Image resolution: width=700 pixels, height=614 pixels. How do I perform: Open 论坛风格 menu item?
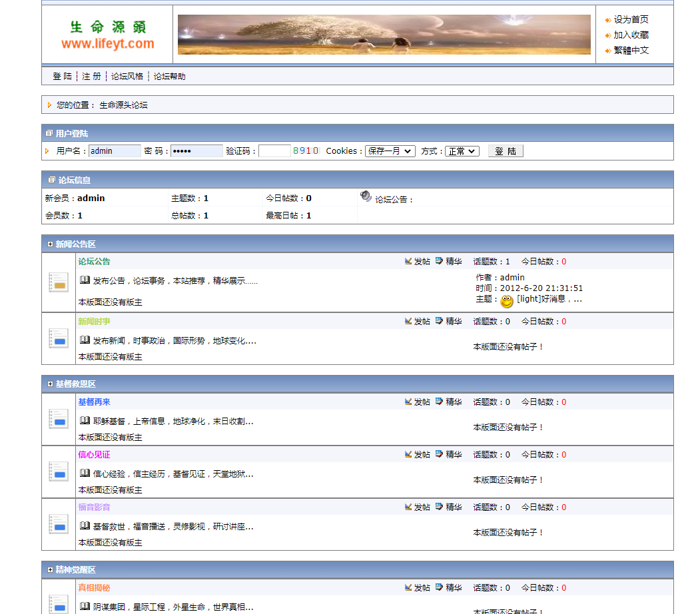tap(127, 77)
